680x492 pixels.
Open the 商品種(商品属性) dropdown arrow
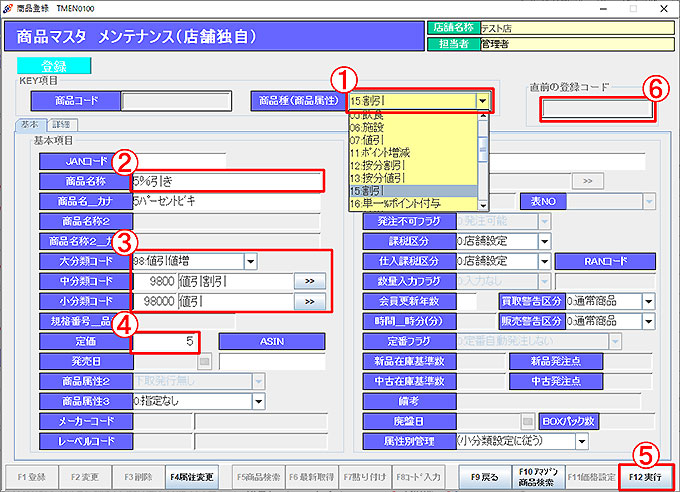click(x=482, y=101)
